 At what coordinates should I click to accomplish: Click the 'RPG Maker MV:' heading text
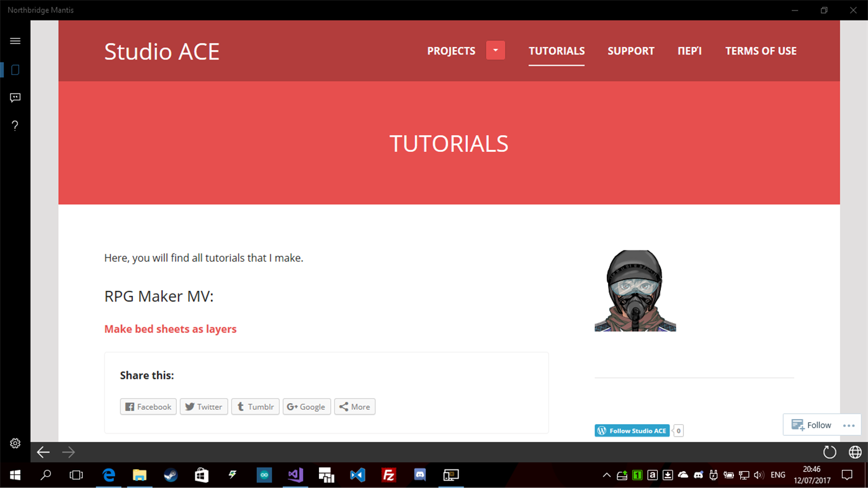point(159,296)
